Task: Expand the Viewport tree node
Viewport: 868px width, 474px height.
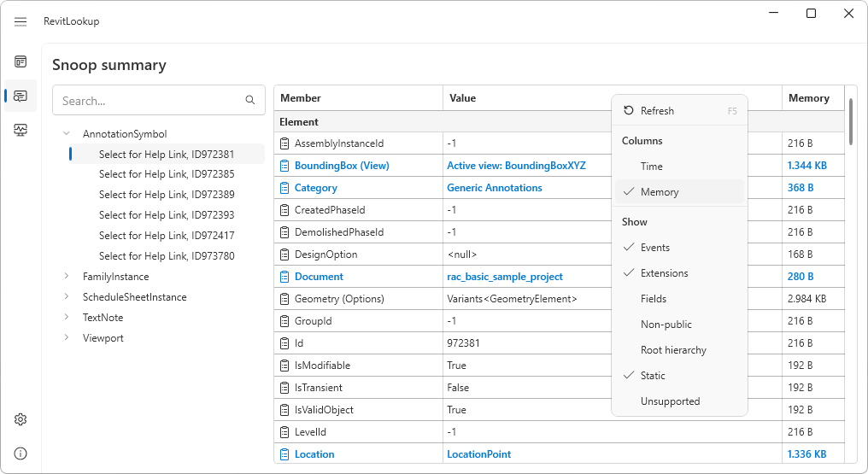Action: click(67, 338)
